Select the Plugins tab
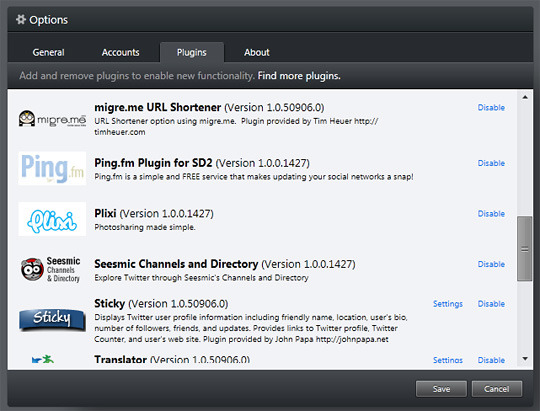540x411 pixels. [192, 52]
